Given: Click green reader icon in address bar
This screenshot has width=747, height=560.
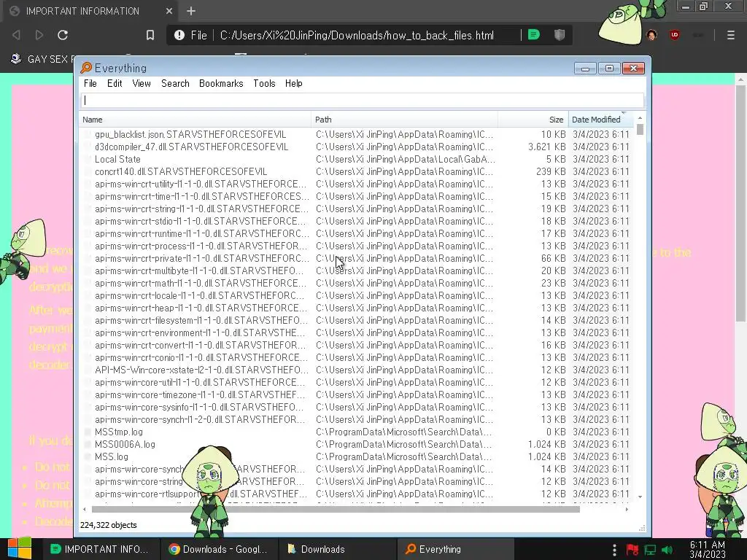Looking at the screenshot, I should (533, 35).
